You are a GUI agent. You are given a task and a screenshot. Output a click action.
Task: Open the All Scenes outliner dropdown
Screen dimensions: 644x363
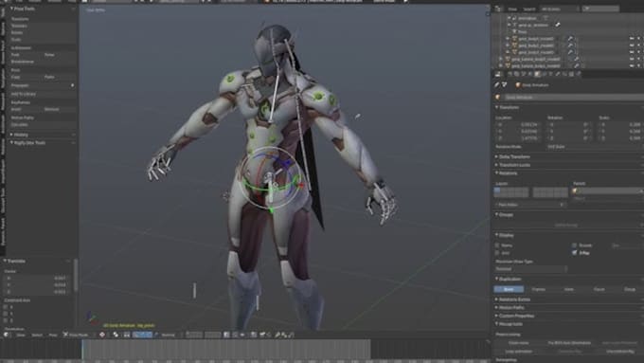560,9
